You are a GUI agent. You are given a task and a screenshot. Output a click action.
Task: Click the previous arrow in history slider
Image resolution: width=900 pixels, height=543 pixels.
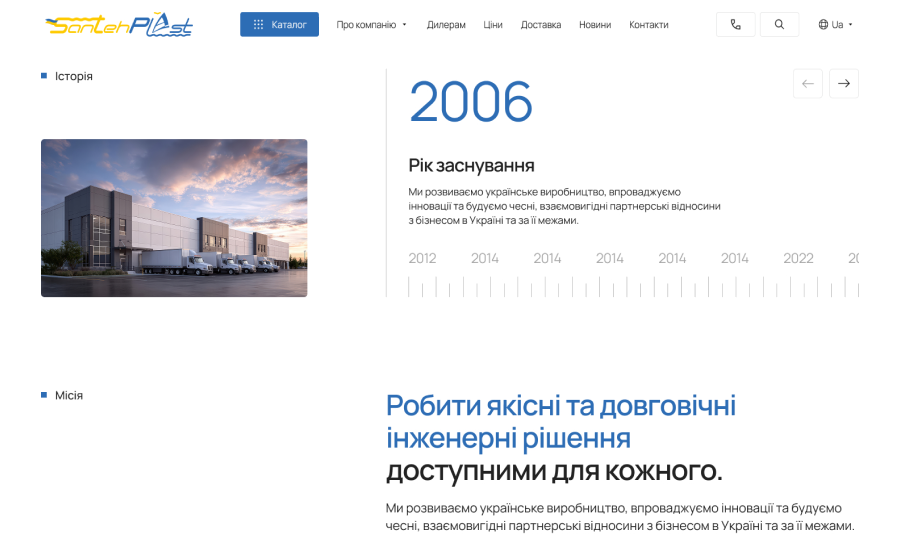808,84
